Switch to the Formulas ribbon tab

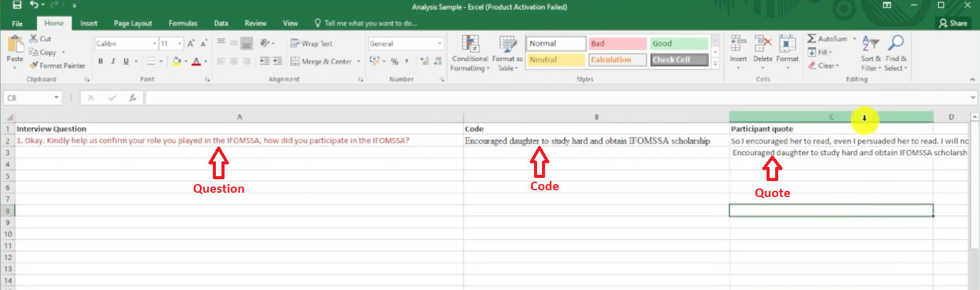coord(183,23)
